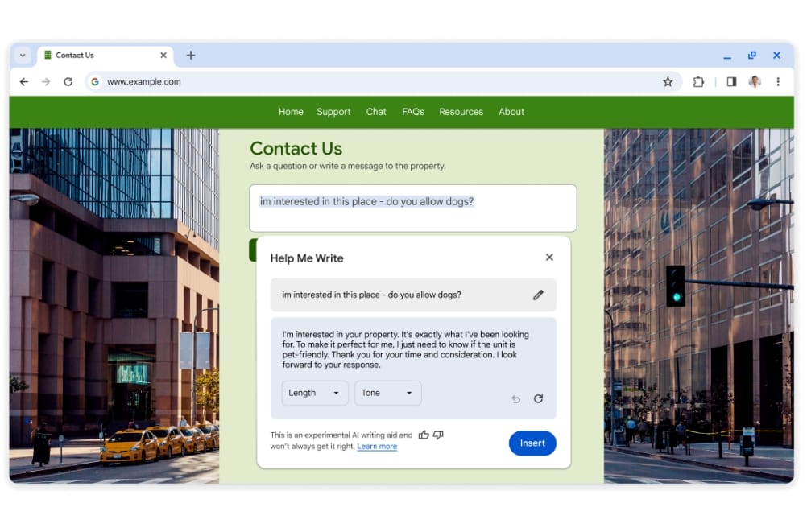Open the profile avatar menu
Viewport: 807px width, 532px height.
point(755,82)
